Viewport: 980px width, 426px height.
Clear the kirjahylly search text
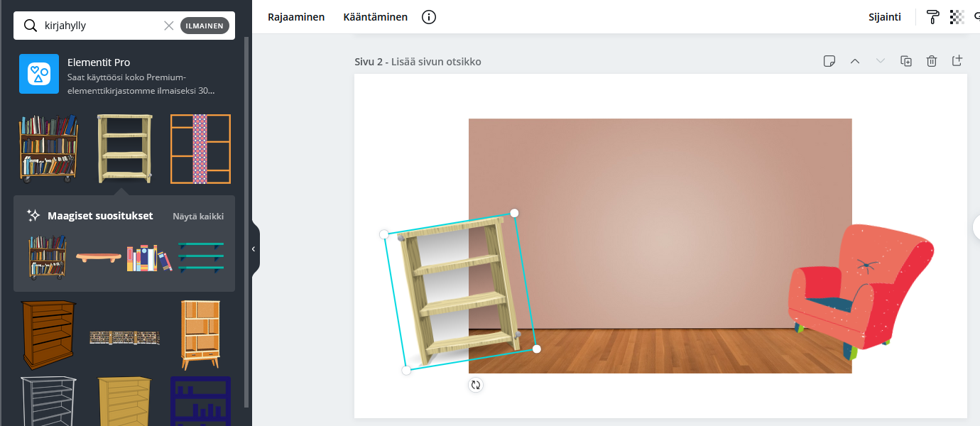[169, 26]
